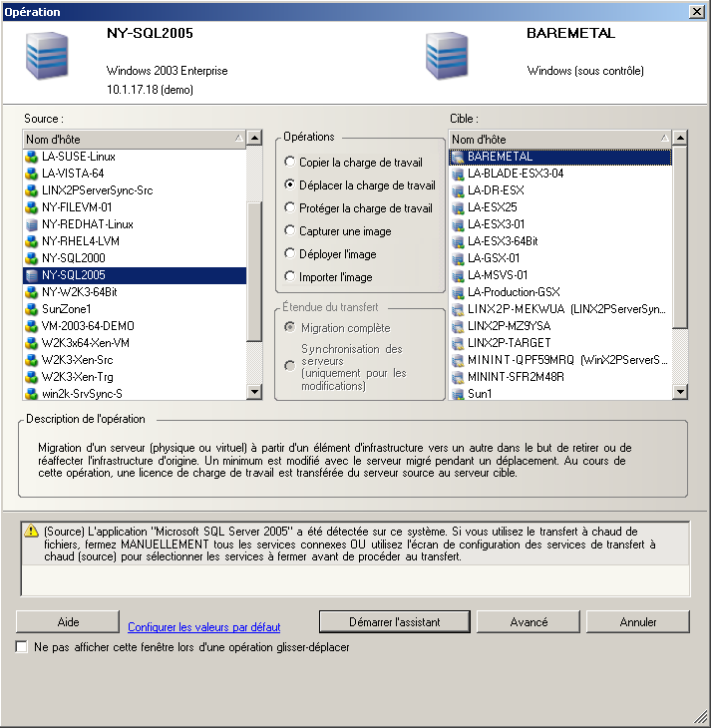Select NY-SQL2005 in the source list

tap(135, 275)
